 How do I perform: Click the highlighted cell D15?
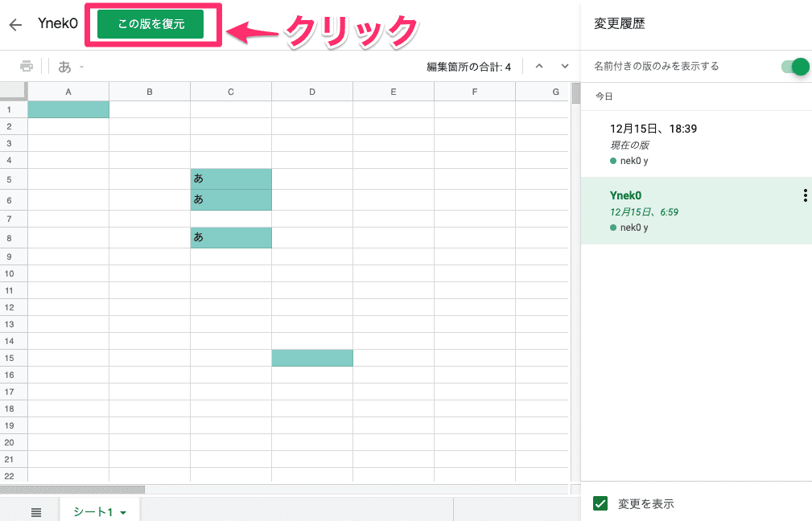(312, 358)
